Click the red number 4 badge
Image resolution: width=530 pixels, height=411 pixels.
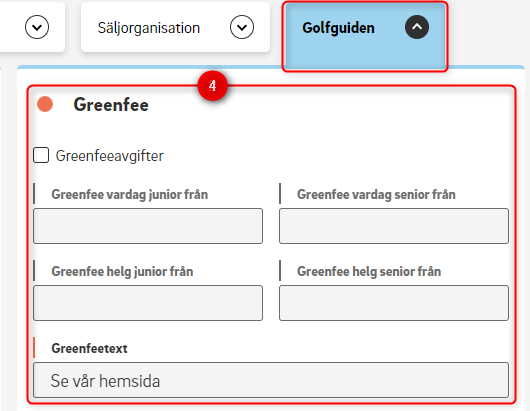[x=213, y=86]
